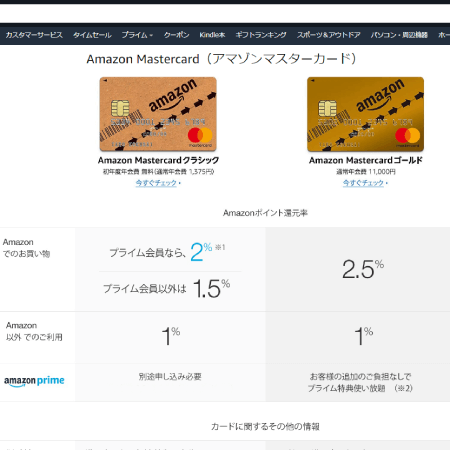This screenshot has width=450, height=450.
Task: Click the プライム会員以外は 1.5% rate text
Action: pos(166,288)
